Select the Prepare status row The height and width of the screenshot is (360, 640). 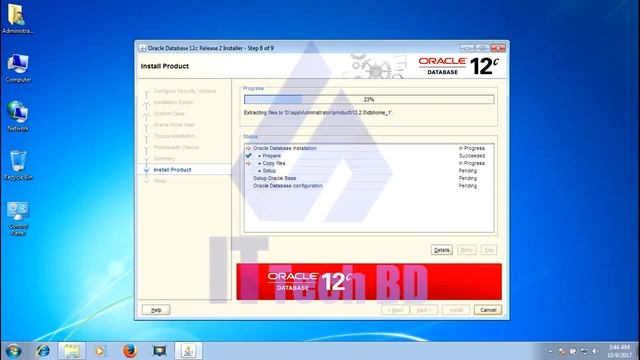coord(369,156)
